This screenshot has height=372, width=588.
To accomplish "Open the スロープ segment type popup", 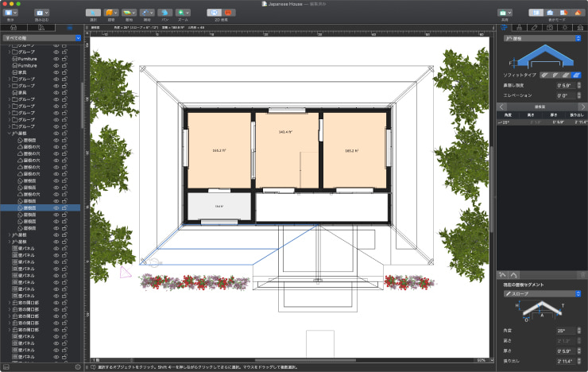I will (542, 293).
